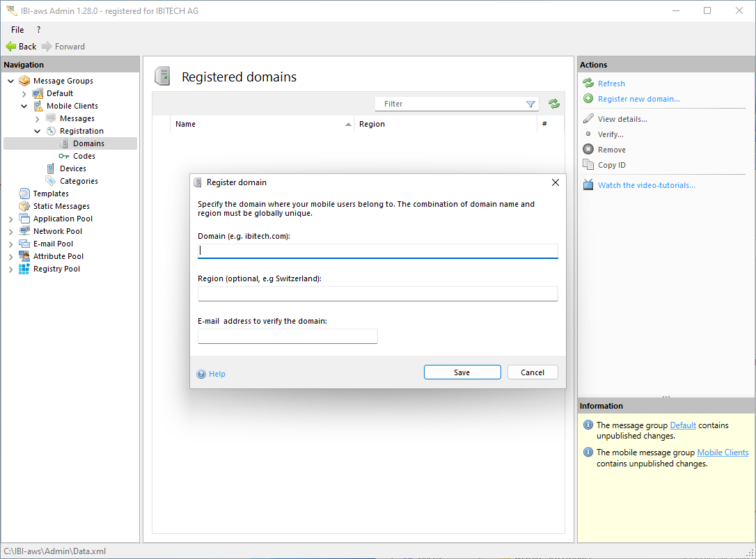Click the green refresh icon beside Filter
Screen dimensions: 756x559
[x=553, y=104]
